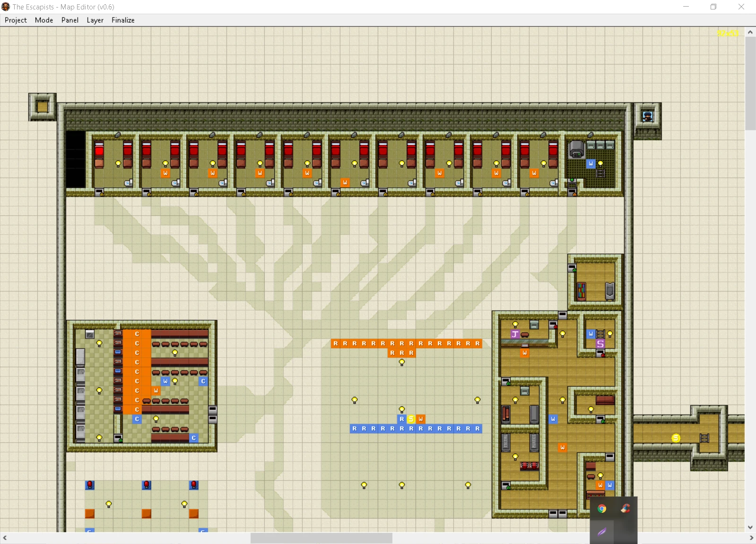The width and height of the screenshot is (756, 544).
Task: Click the application icon in title bar
Action: 6,7
